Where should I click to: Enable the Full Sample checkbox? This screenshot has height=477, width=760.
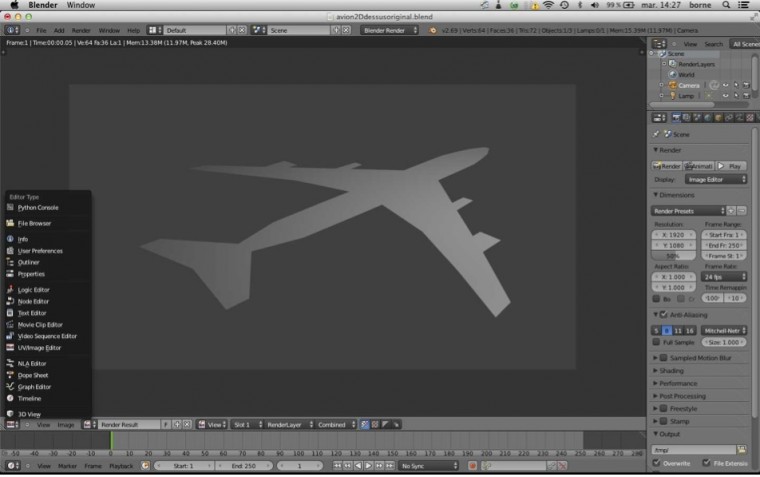(657, 342)
